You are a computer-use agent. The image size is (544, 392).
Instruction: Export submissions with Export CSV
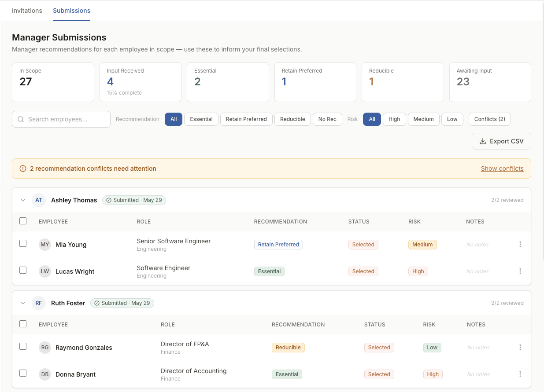(x=501, y=141)
